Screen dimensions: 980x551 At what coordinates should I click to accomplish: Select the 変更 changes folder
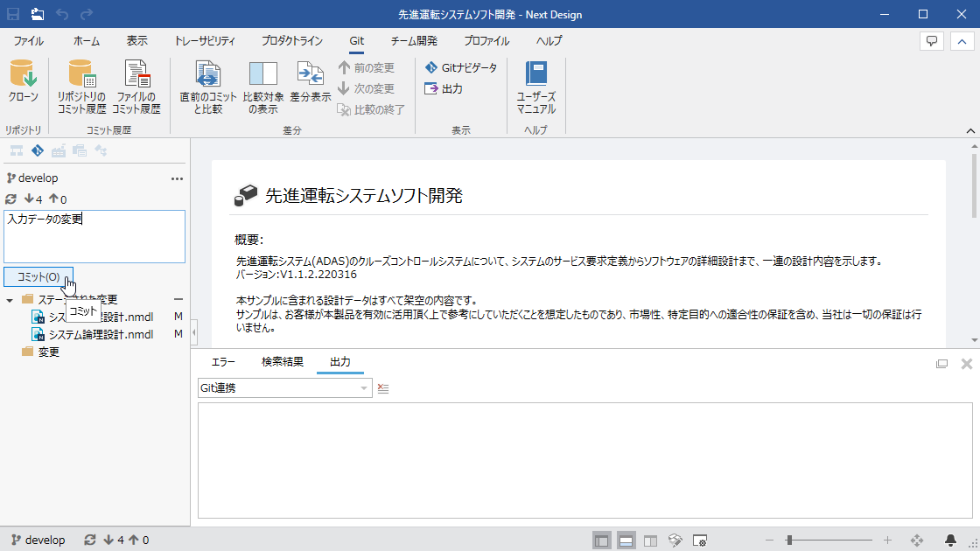[40, 352]
